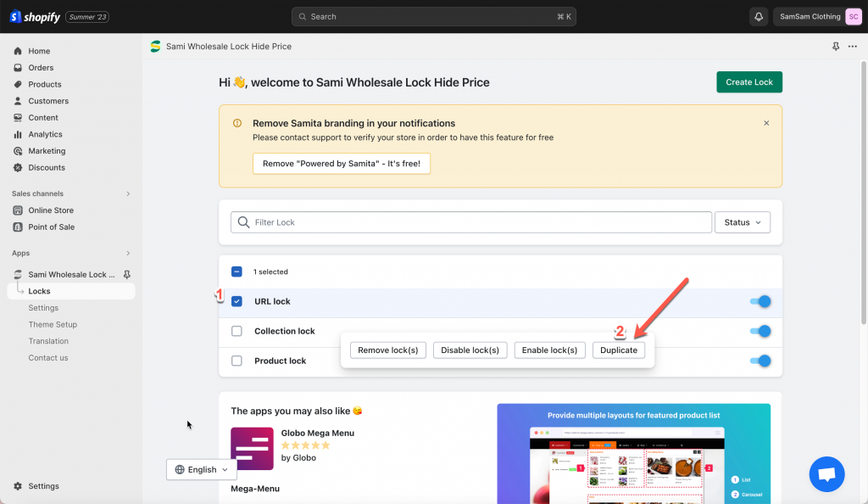
Task: Check the Collection lock checkbox
Action: coord(236,331)
